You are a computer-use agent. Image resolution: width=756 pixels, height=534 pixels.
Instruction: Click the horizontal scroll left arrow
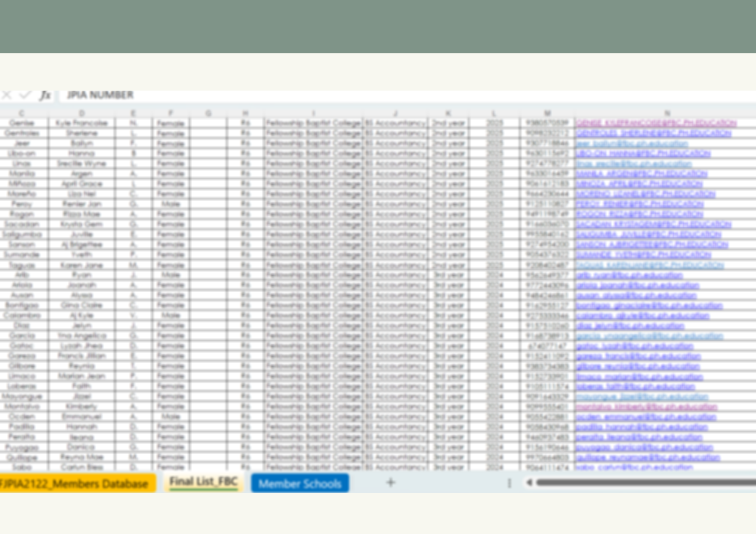click(529, 482)
